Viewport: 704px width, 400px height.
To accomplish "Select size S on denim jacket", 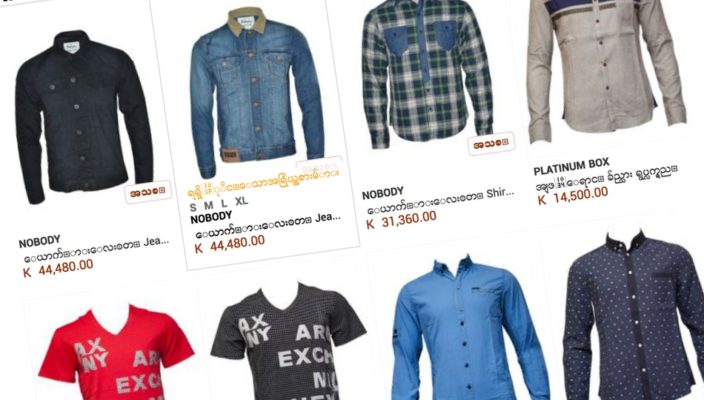I will [x=193, y=207].
